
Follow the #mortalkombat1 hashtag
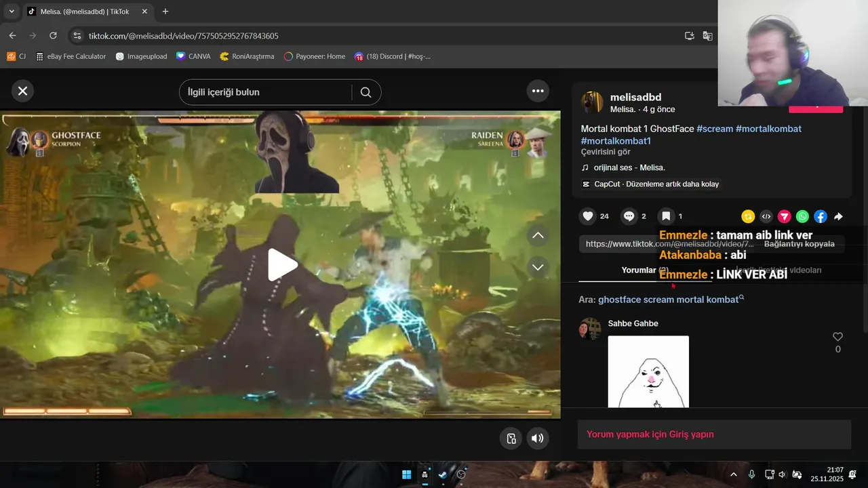[616, 141]
